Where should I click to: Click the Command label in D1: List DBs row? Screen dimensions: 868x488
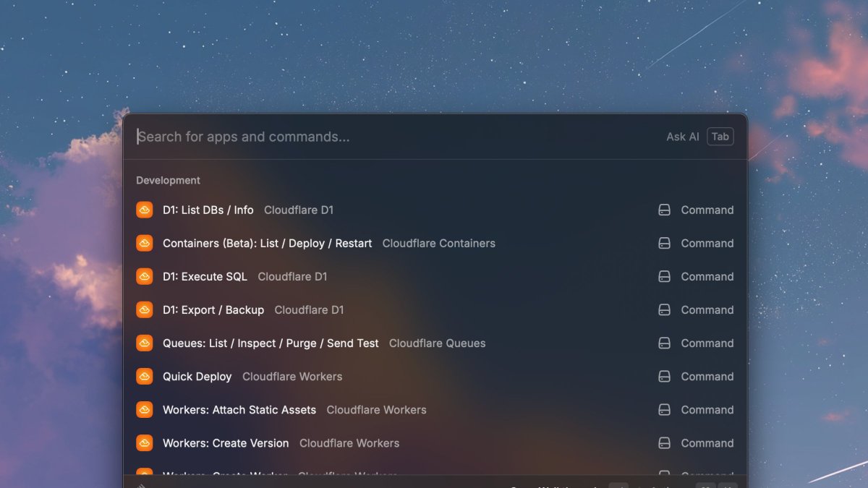(x=707, y=210)
